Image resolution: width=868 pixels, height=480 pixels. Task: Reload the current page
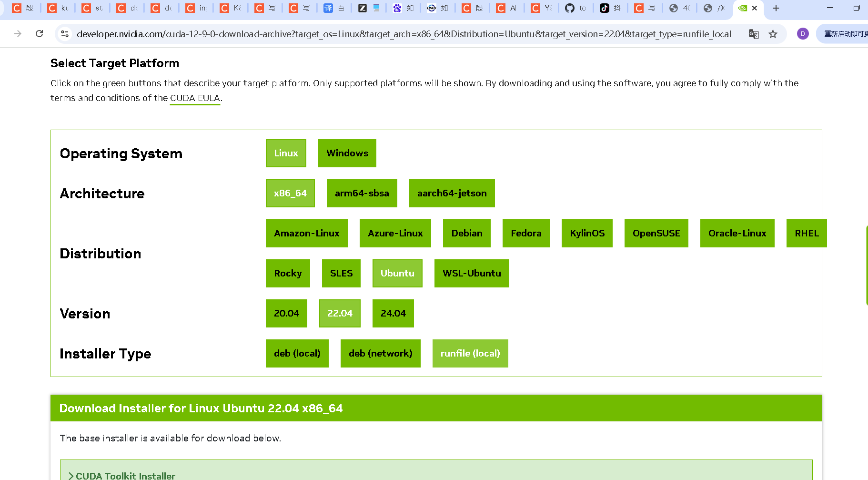click(40, 34)
